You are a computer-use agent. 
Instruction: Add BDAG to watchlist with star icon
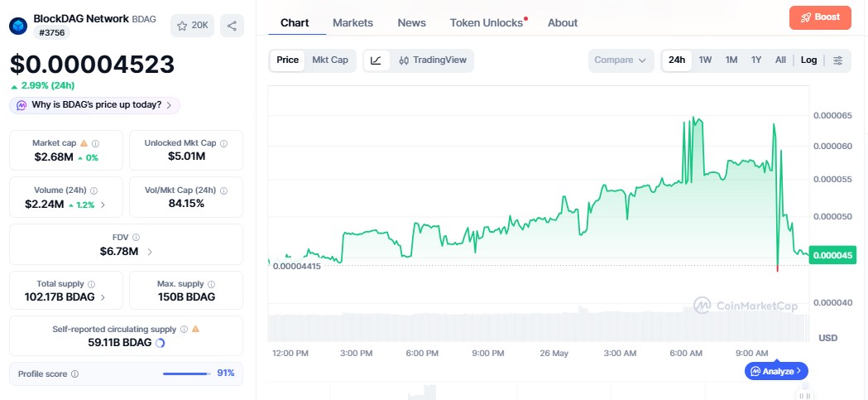pos(192,26)
